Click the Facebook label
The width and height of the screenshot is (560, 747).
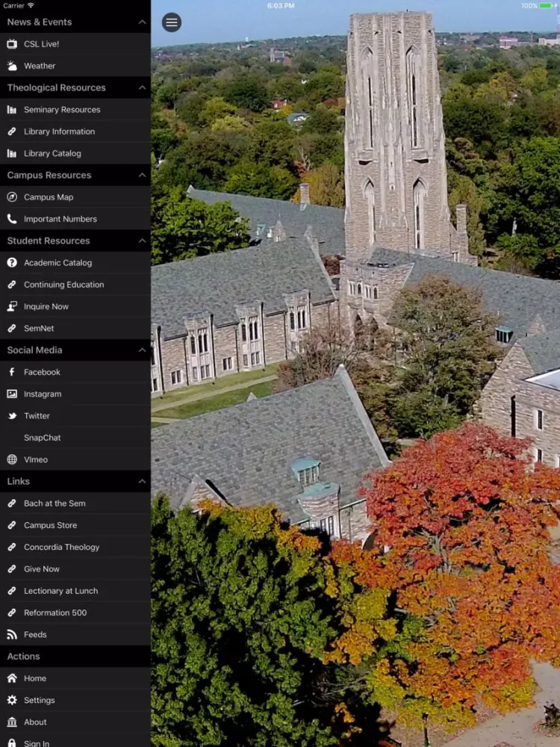tap(42, 372)
